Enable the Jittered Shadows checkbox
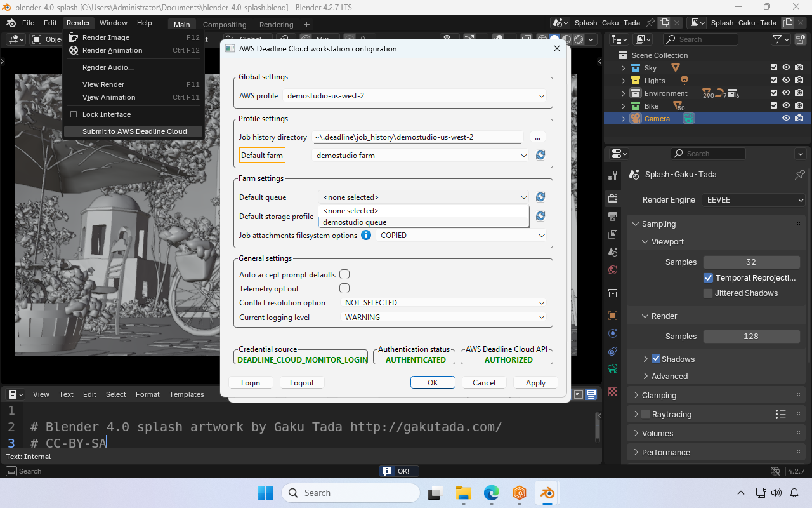The height and width of the screenshot is (508, 812). pyautogui.click(x=708, y=293)
